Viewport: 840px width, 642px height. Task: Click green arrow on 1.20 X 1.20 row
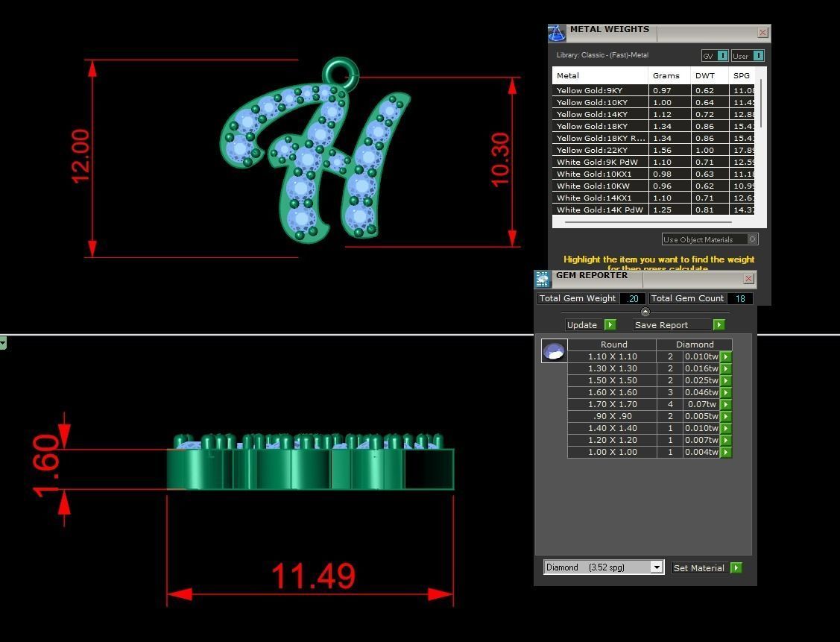(726, 440)
